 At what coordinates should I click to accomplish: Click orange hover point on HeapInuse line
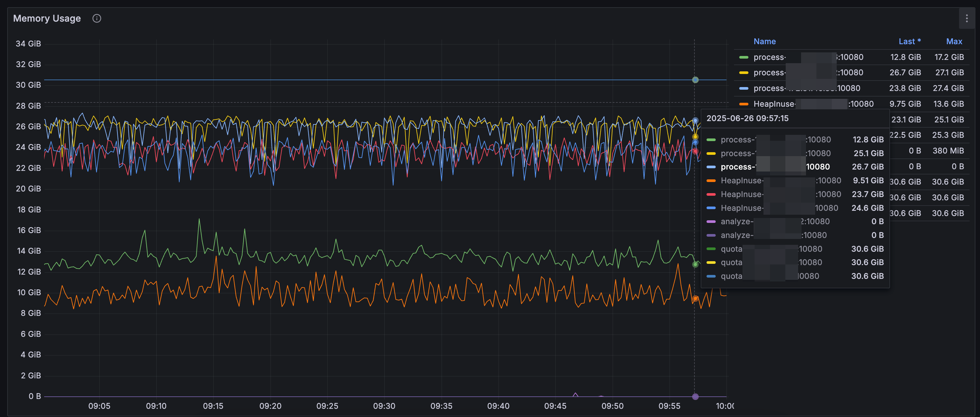click(x=695, y=299)
